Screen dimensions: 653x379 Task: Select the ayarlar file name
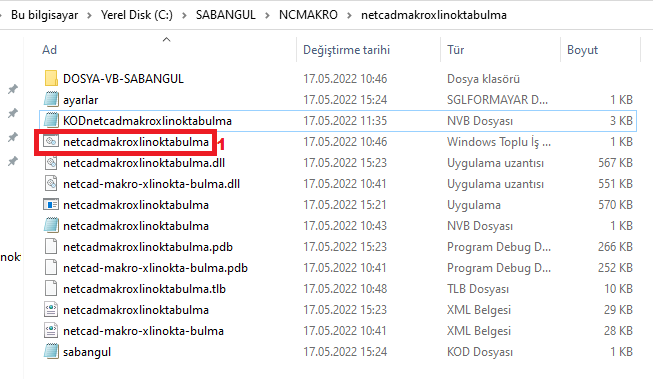pyautogui.click(x=80, y=100)
